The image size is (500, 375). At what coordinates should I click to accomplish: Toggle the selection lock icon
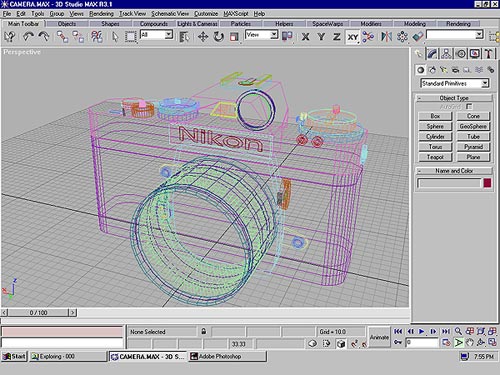(204, 331)
